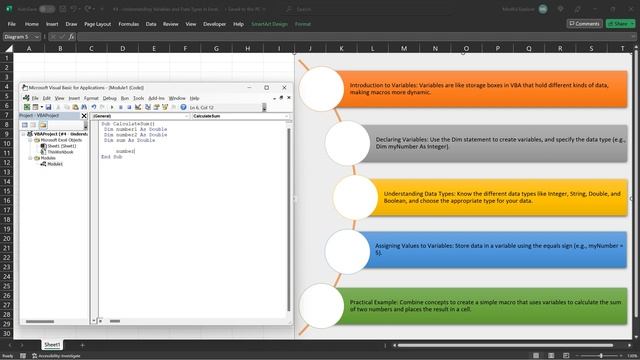Image resolution: width=640 pixels, height=360 pixels.
Task: Open Object Browser icon in VBA toolbar
Action: [x=165, y=107]
